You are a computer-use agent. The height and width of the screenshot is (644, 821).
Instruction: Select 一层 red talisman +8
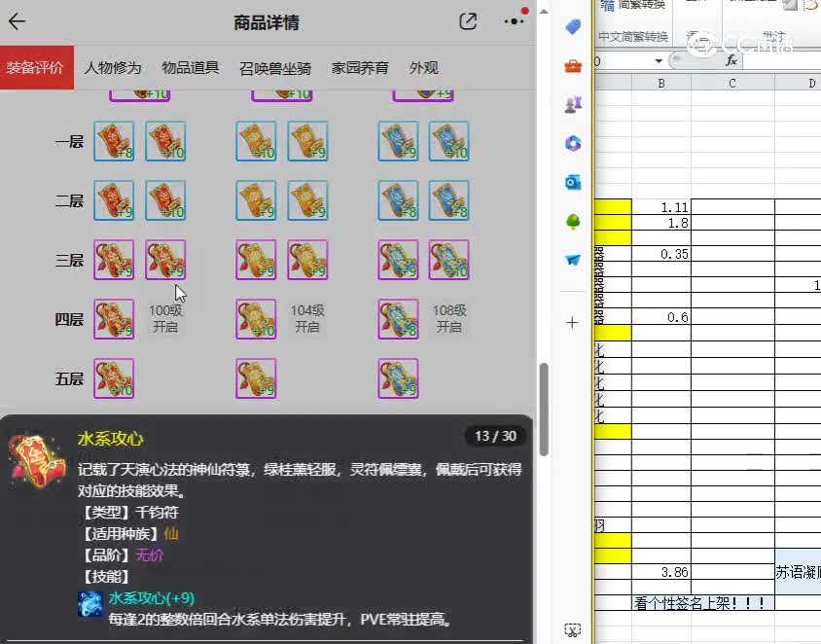pos(114,141)
